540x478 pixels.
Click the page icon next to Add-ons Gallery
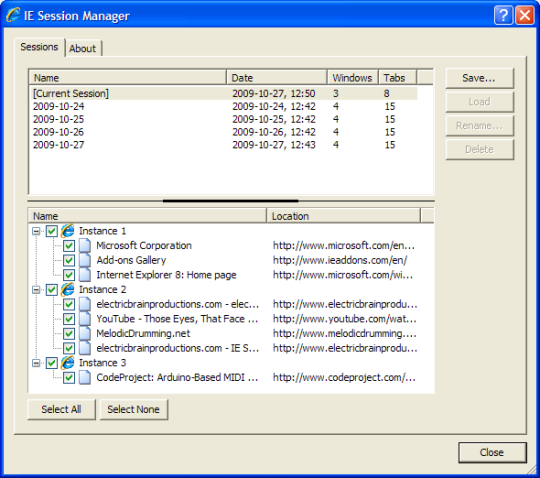(85, 260)
